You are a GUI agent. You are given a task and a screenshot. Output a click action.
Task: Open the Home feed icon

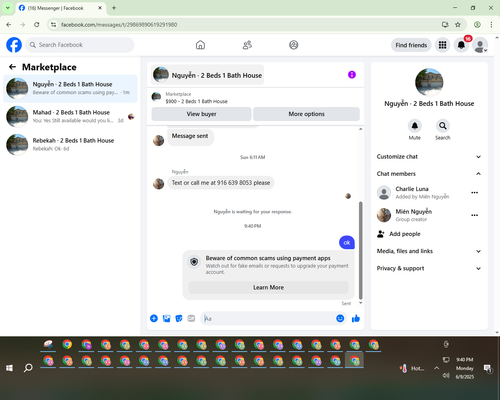(x=200, y=45)
